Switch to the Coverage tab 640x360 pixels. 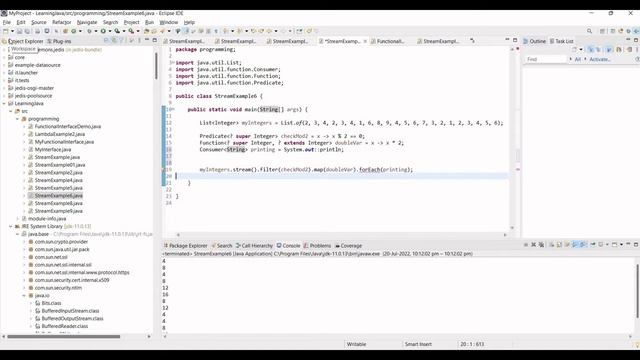pyautogui.click(x=348, y=246)
